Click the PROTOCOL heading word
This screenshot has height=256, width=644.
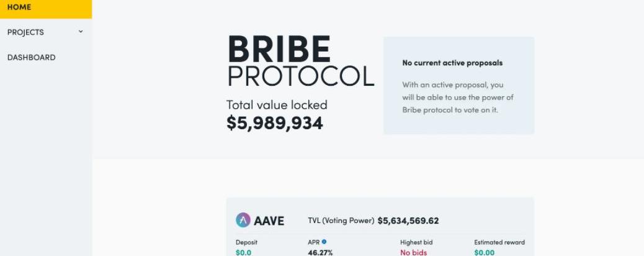click(x=300, y=76)
